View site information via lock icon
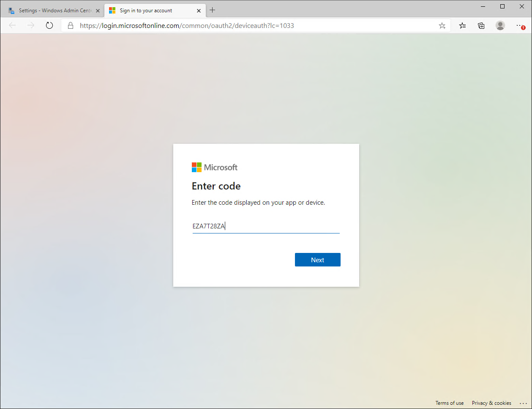 pyautogui.click(x=71, y=26)
